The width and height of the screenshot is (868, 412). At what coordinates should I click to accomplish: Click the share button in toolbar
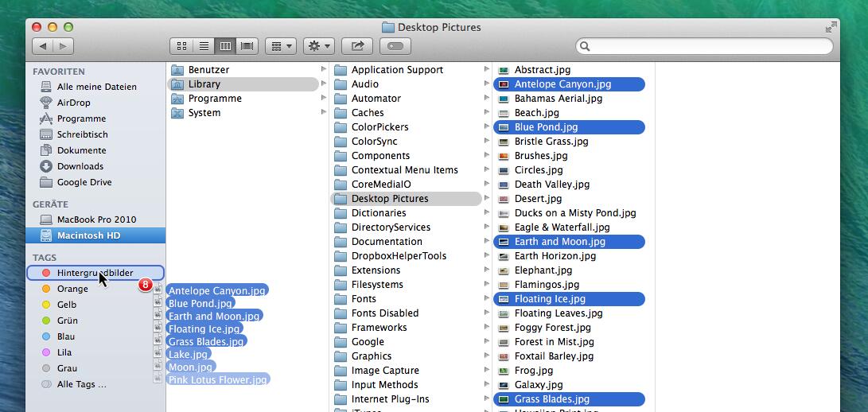pyautogui.click(x=357, y=46)
